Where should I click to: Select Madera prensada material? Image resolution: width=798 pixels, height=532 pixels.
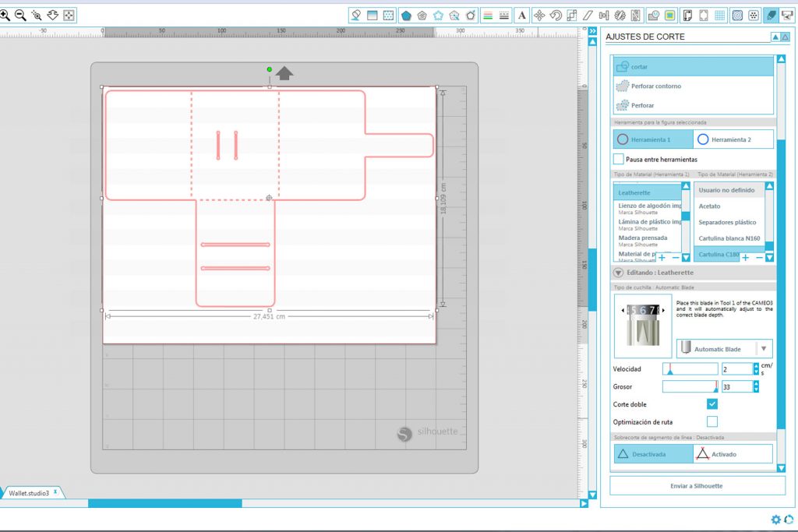(648, 241)
